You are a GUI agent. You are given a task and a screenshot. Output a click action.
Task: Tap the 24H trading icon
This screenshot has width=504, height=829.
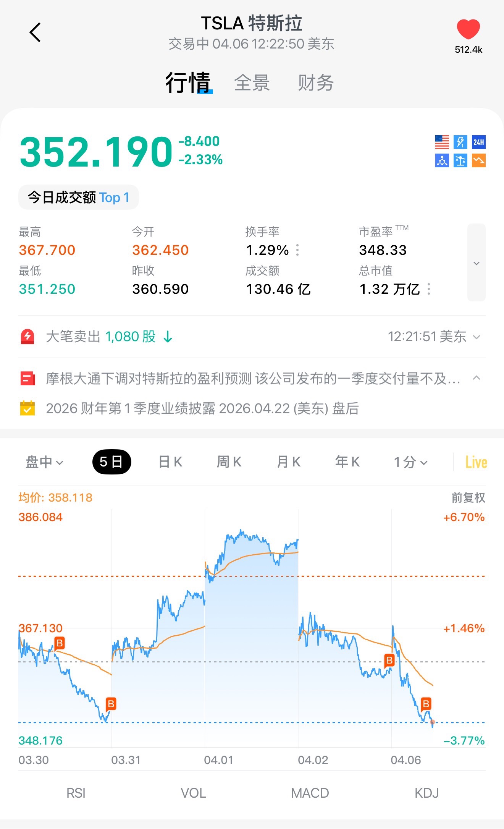click(x=479, y=142)
